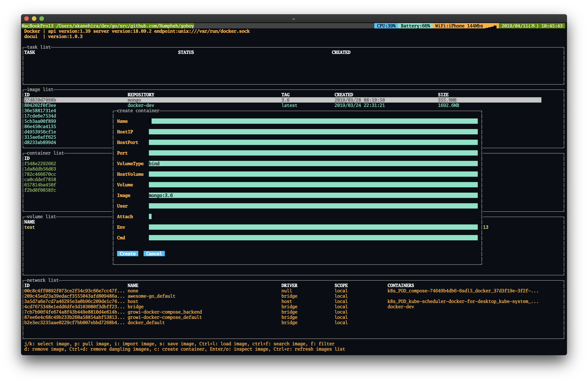588x383 pixels.
Task: Select the awesome-go_default network row
Action: click(151, 296)
